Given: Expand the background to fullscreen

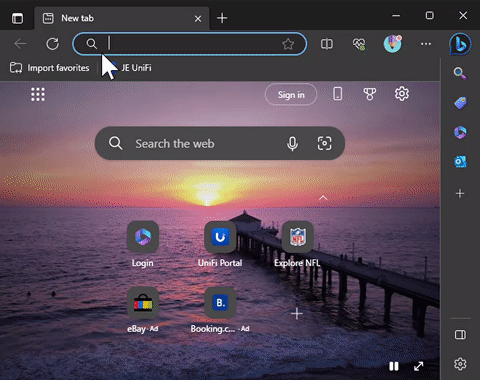Looking at the screenshot, I should click(418, 366).
